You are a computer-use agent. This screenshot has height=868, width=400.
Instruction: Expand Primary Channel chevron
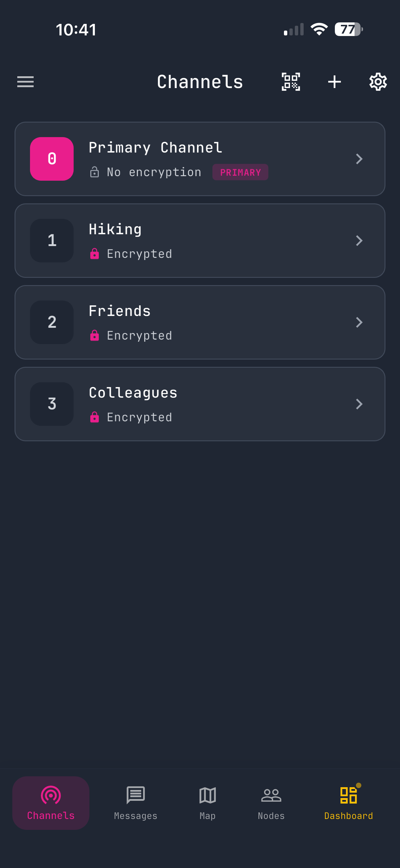click(359, 159)
